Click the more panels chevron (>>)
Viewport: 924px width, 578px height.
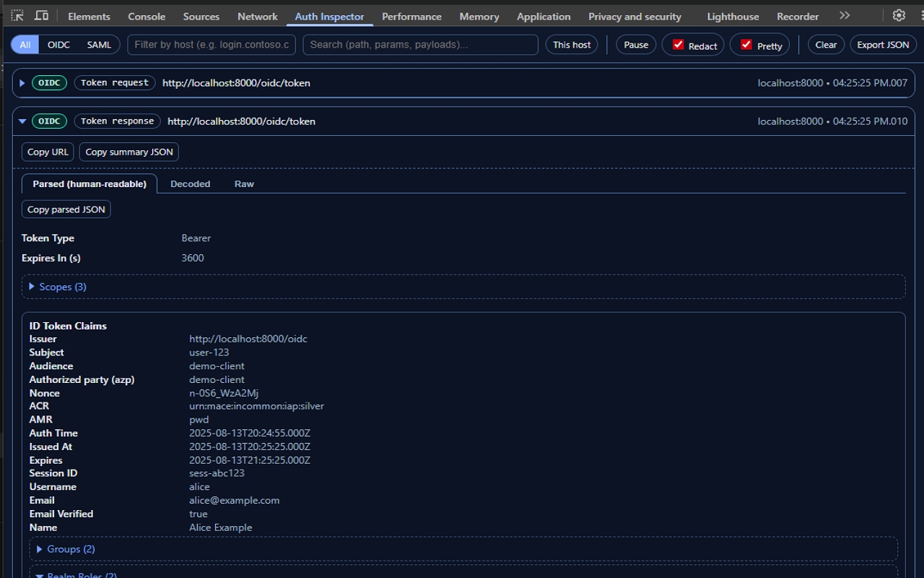[x=844, y=14]
